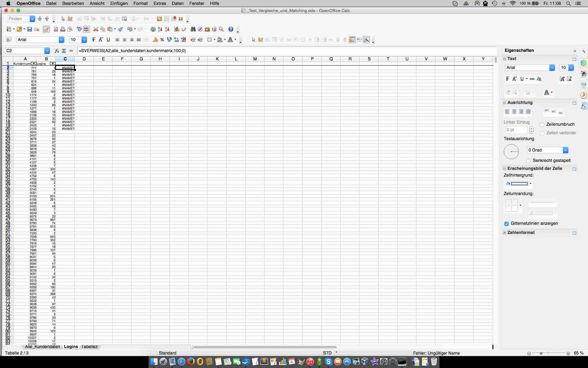The width and height of the screenshot is (588, 368).
Task: Apply percent number format
Action: click(x=162, y=40)
